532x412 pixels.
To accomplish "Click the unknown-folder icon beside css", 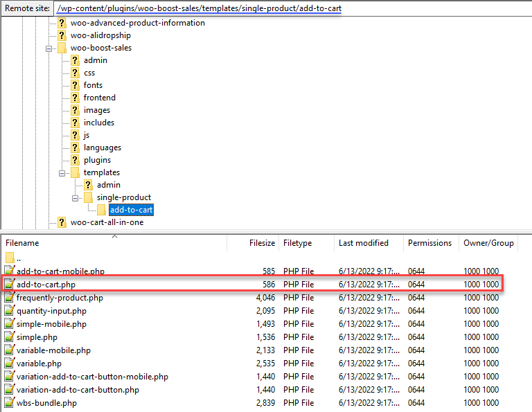I will point(75,73).
